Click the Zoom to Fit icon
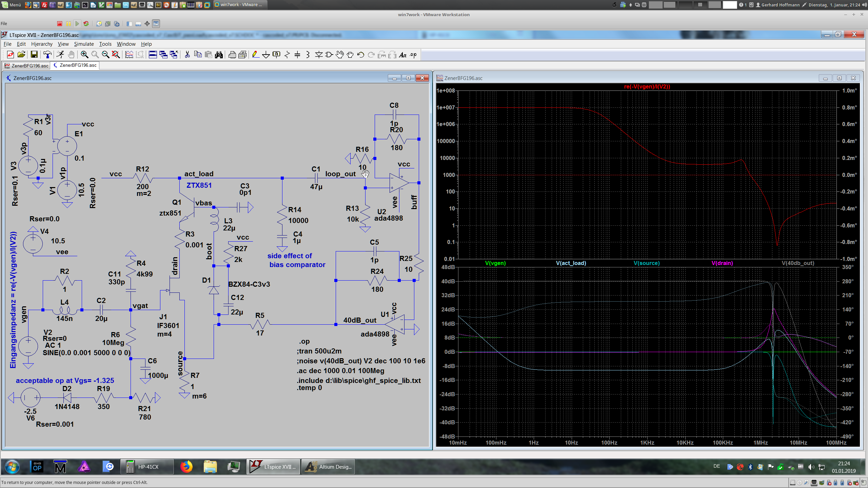Image resolution: width=868 pixels, height=488 pixels. pos(116,55)
